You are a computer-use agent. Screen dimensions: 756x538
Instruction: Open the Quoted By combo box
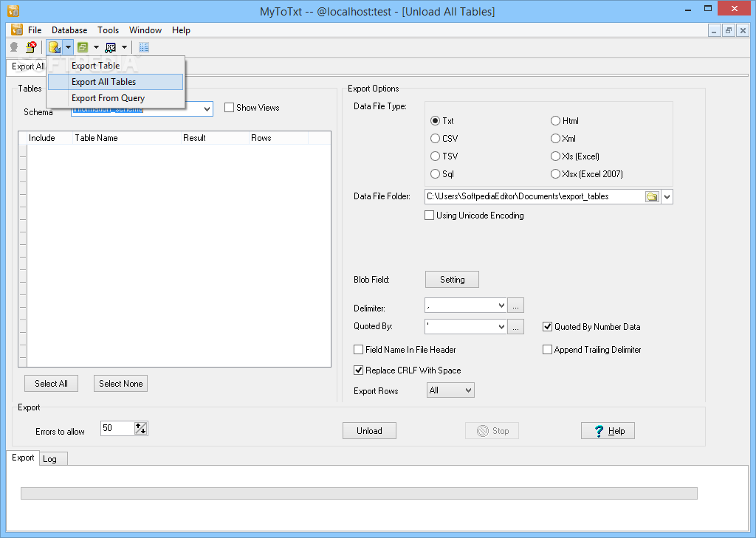click(501, 326)
